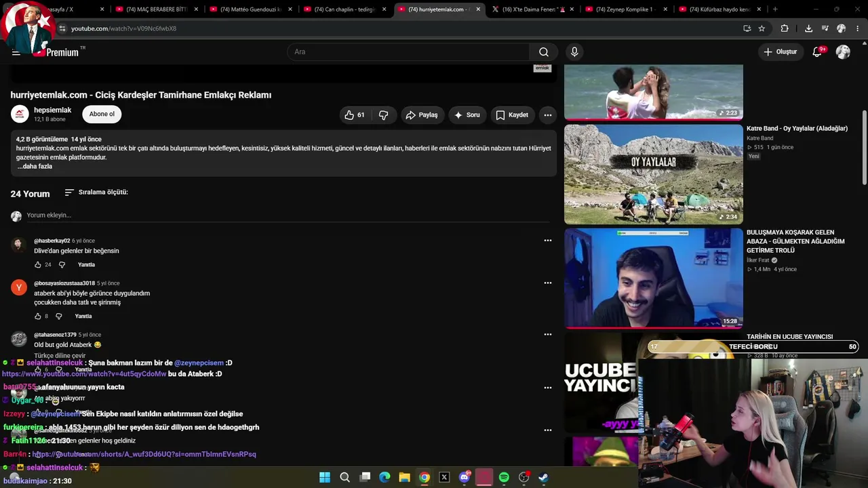Switch to the Küfürbaz haydo tab
Viewport: 868px width, 488px height.
[x=719, y=9]
